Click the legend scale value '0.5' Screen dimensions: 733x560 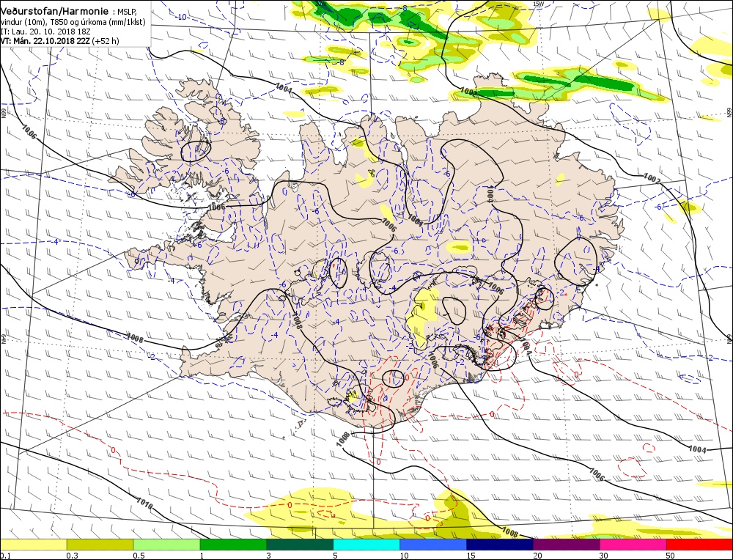[x=139, y=556]
